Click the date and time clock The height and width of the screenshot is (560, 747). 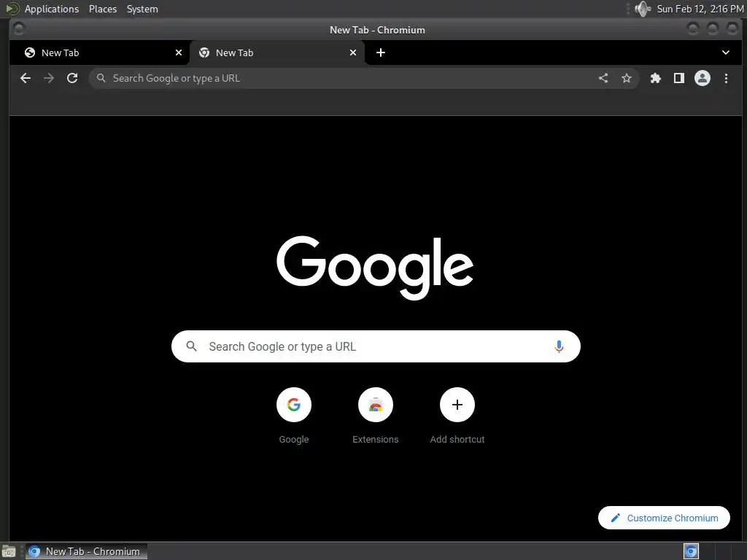point(700,9)
